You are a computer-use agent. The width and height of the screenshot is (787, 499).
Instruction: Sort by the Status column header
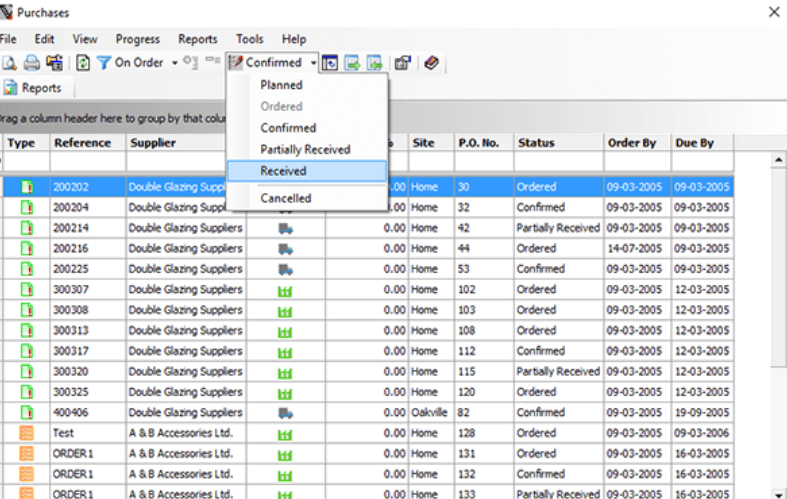[x=559, y=143]
